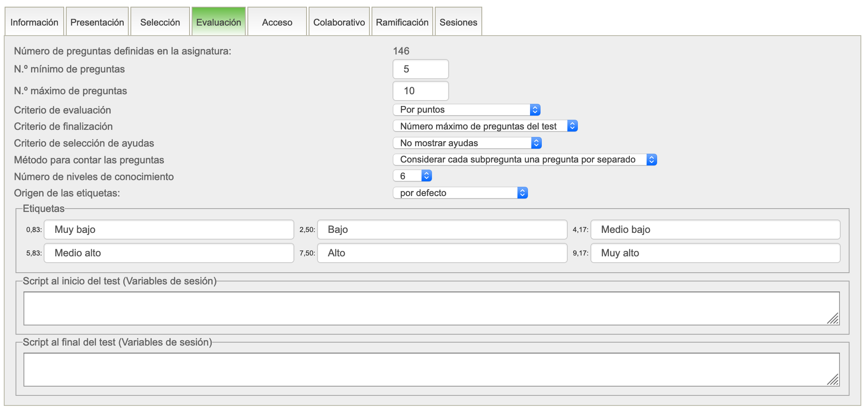Open the Criterio de evaluación dropdown

[x=466, y=110]
